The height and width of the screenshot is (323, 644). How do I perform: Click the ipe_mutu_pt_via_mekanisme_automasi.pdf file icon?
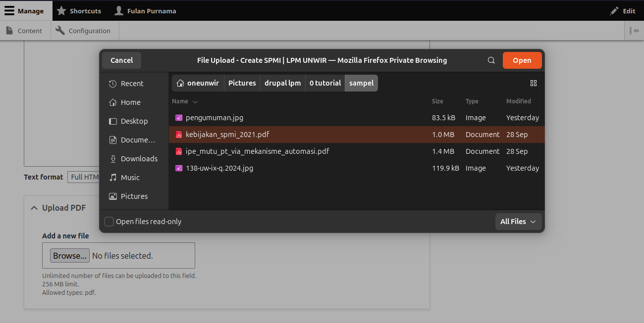coord(179,151)
